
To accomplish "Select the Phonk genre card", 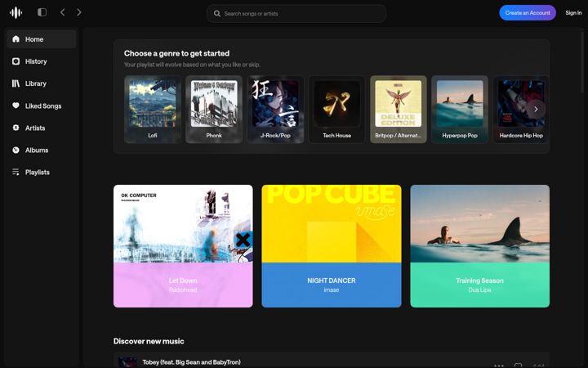I will click(x=214, y=110).
